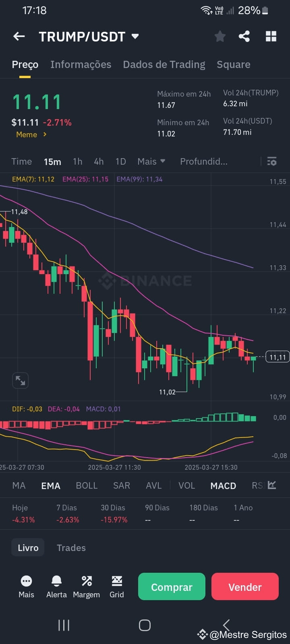Tap the back arrow icon
This screenshot has width=290, height=644.
tap(19, 37)
